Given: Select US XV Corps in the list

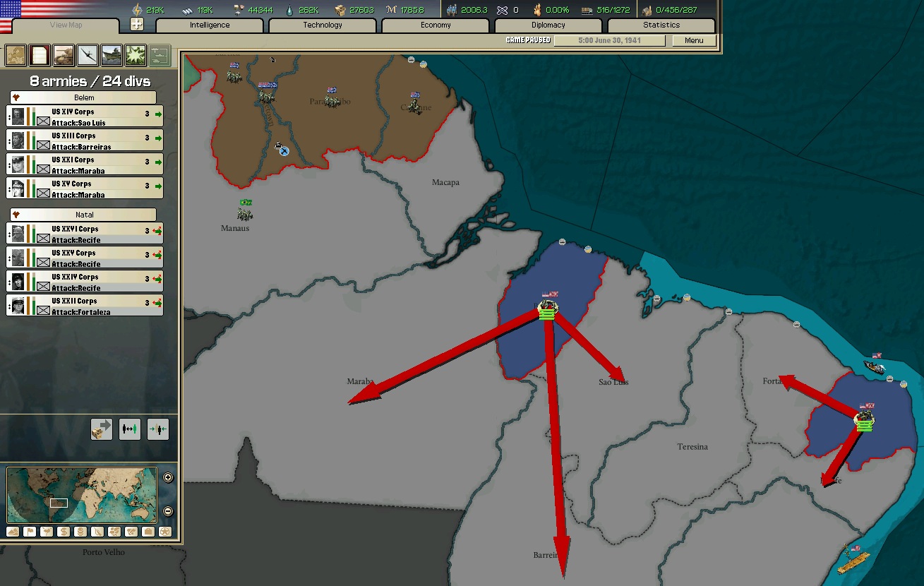Looking at the screenshot, I should tap(85, 189).
